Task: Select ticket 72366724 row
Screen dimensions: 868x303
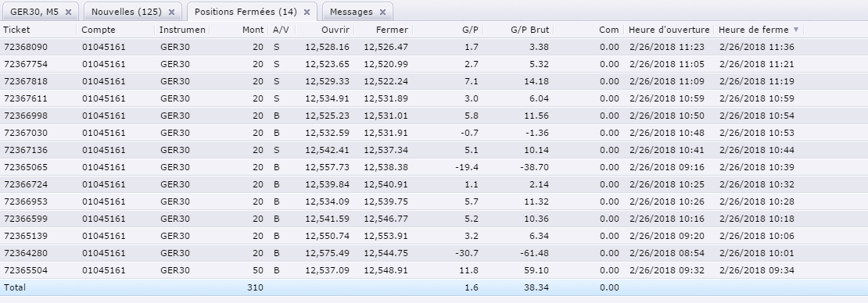Action: [x=434, y=184]
